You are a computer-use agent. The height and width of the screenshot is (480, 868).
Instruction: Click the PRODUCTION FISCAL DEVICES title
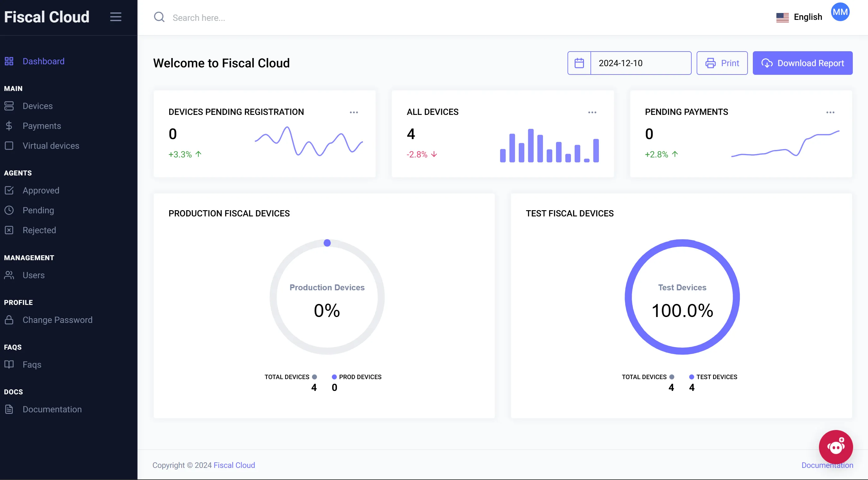[x=229, y=213]
